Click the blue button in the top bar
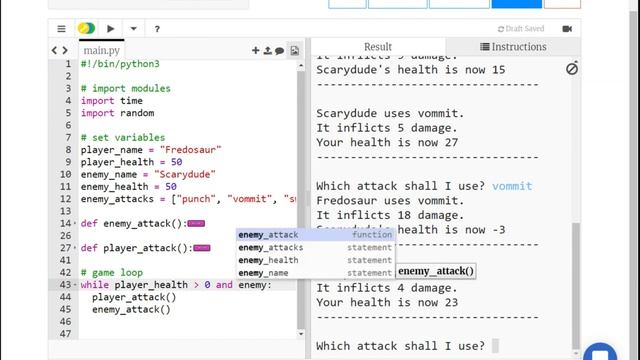The width and height of the screenshot is (640, 360). click(517, 4)
